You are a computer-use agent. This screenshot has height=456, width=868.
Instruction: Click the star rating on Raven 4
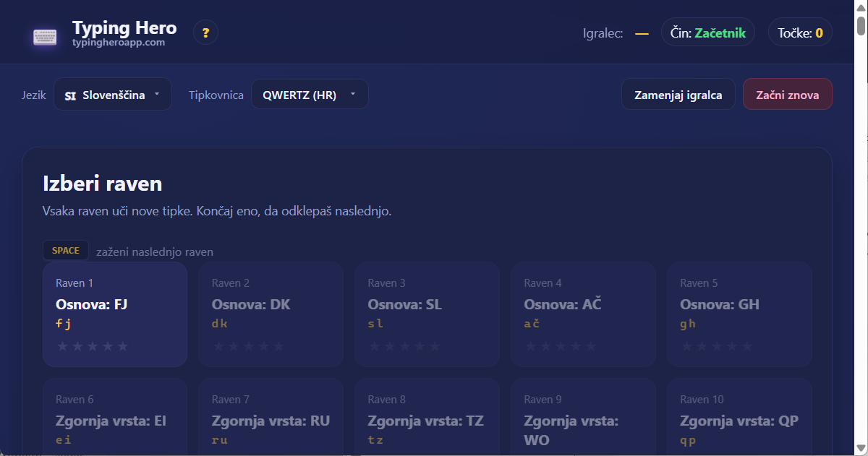pyautogui.click(x=561, y=346)
